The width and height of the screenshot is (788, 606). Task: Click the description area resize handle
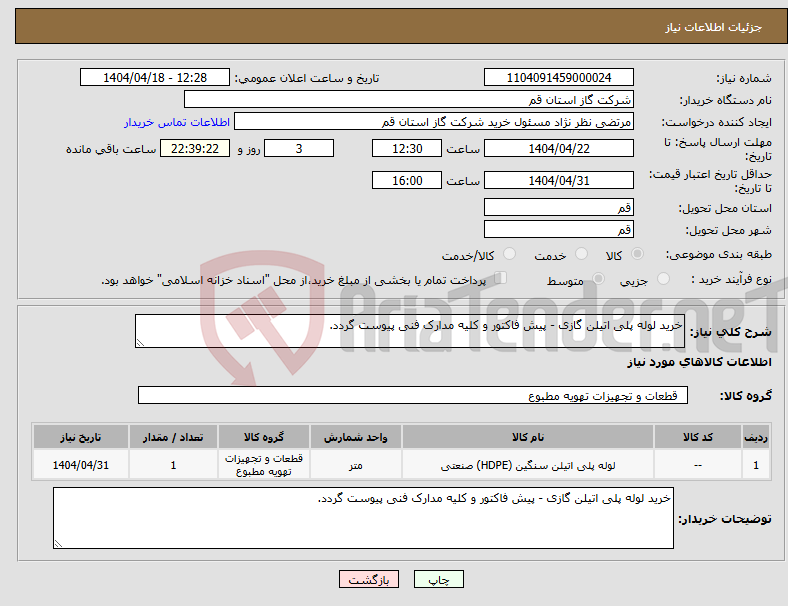pos(140,343)
